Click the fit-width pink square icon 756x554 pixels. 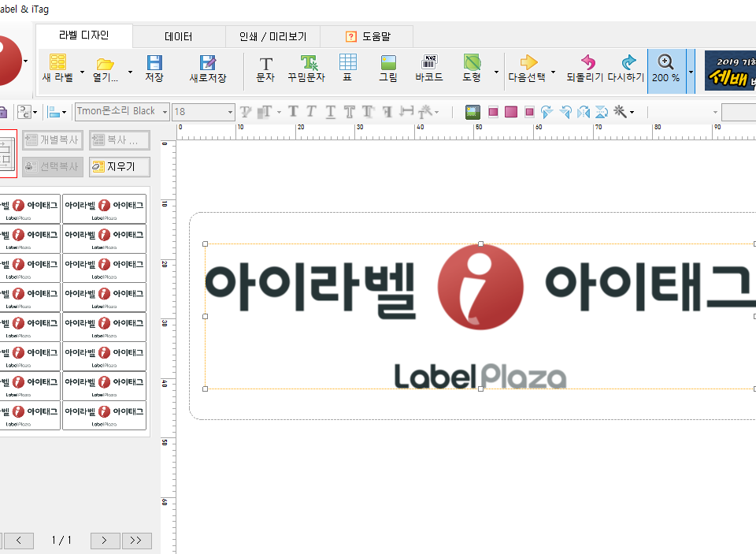[x=493, y=112]
